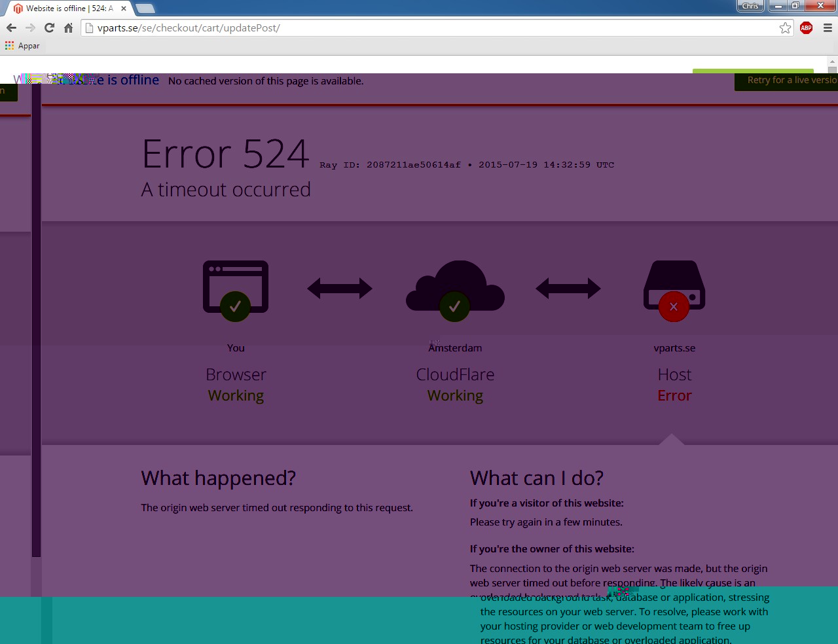
Task: Click the forward navigation arrow
Action: [x=30, y=27]
